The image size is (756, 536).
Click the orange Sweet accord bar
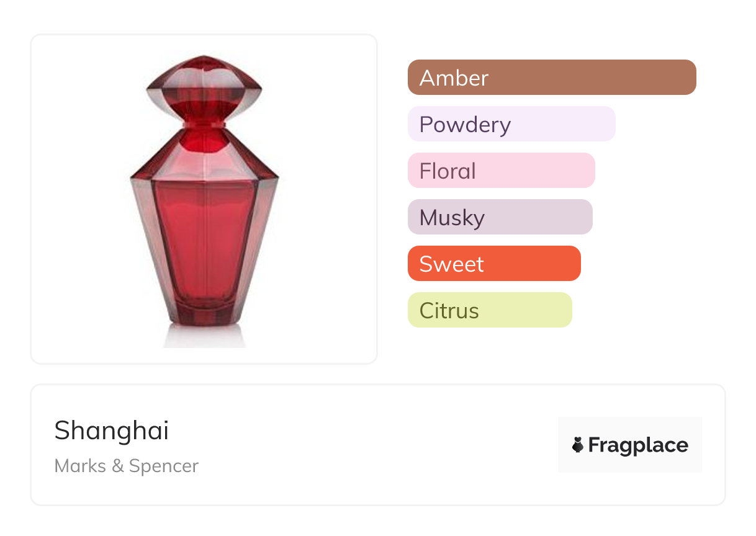[x=494, y=264]
